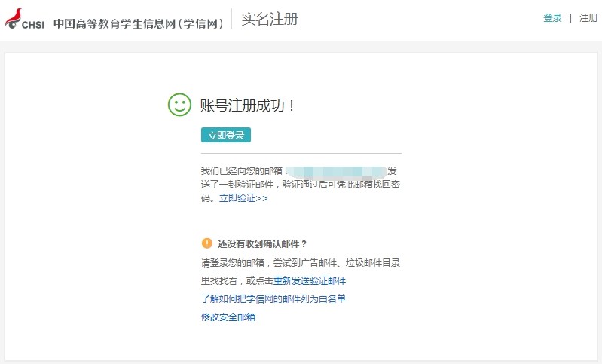
Task: Click the orange exclamation warning icon
Action: [206, 243]
